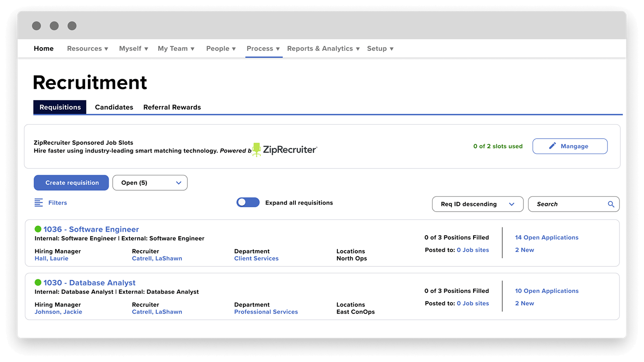This screenshot has width=644, height=362.
Task: Switch to the Referral Rewards tab
Action: coord(172,107)
